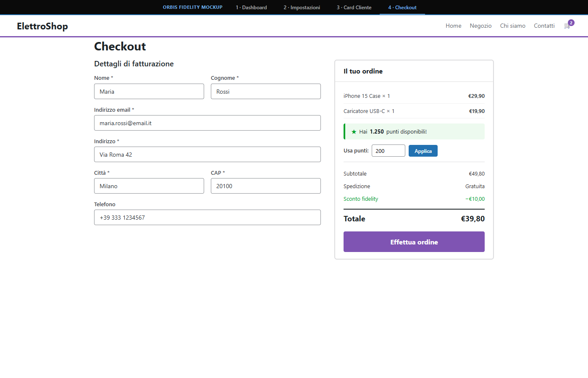Go to the Home navigation link

click(x=453, y=26)
